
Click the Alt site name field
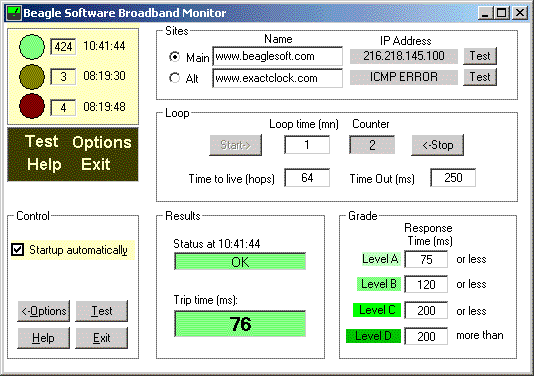[278, 78]
